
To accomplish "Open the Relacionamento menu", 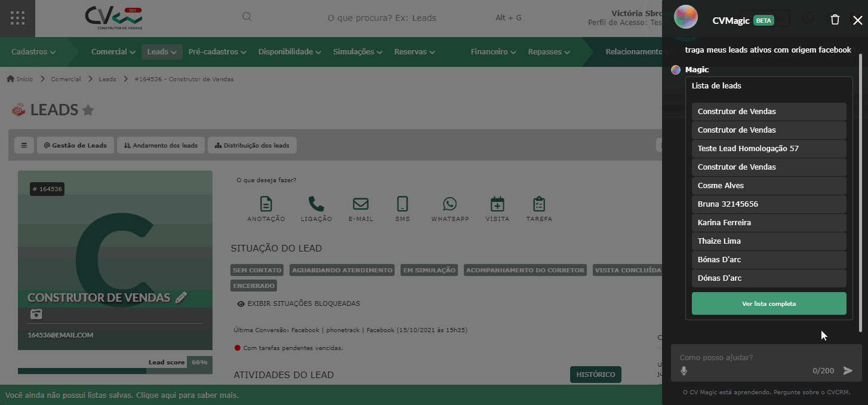I will (x=634, y=52).
